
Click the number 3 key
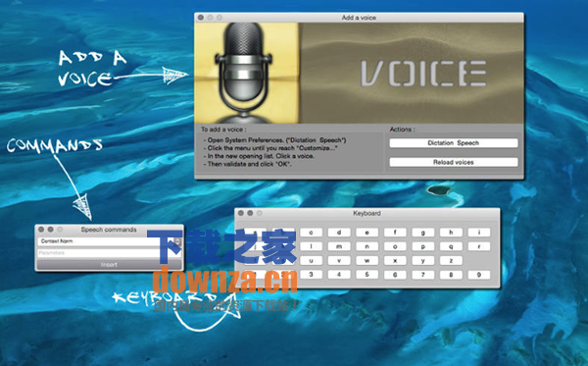coord(311,275)
